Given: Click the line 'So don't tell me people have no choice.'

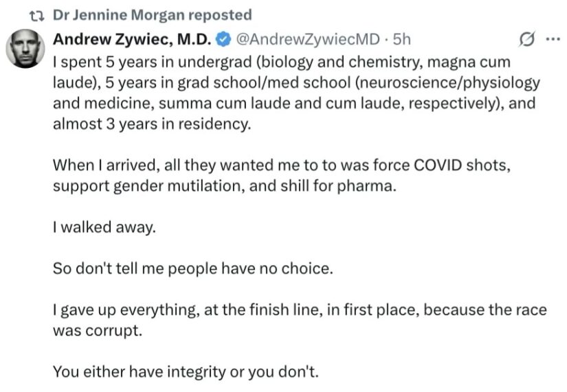Looking at the screenshot, I should pos(192,268).
